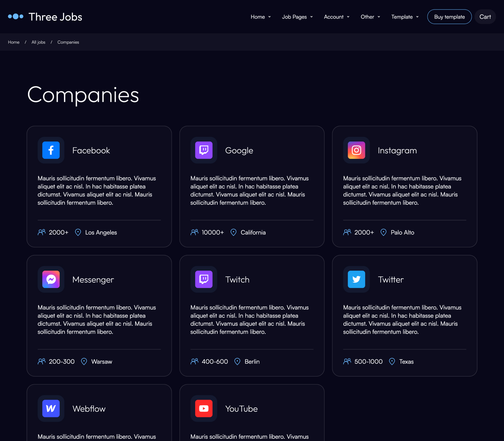Click the Messenger card description text
The width and height of the screenshot is (504, 441).
97,319
